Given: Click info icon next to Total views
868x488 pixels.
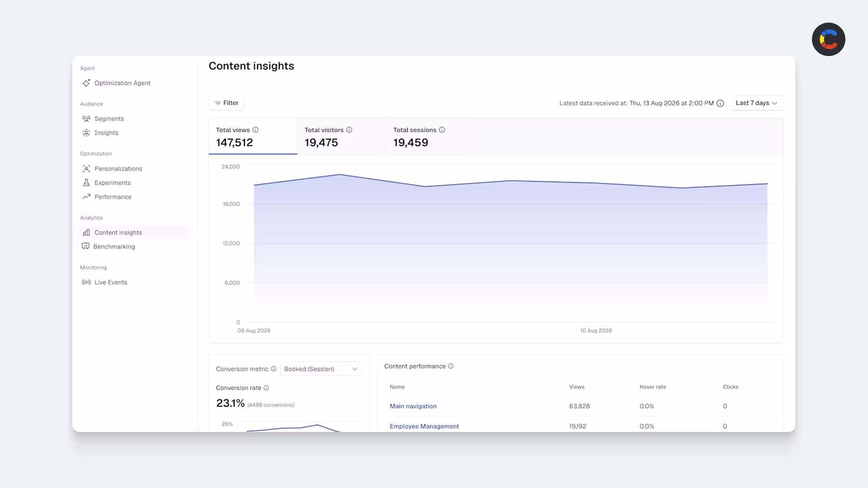Looking at the screenshot, I should pyautogui.click(x=255, y=130).
